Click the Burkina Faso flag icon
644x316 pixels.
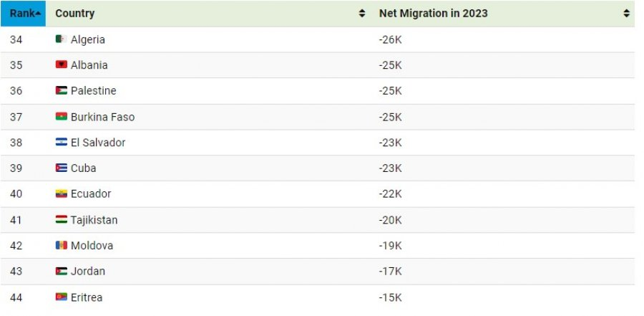point(62,117)
